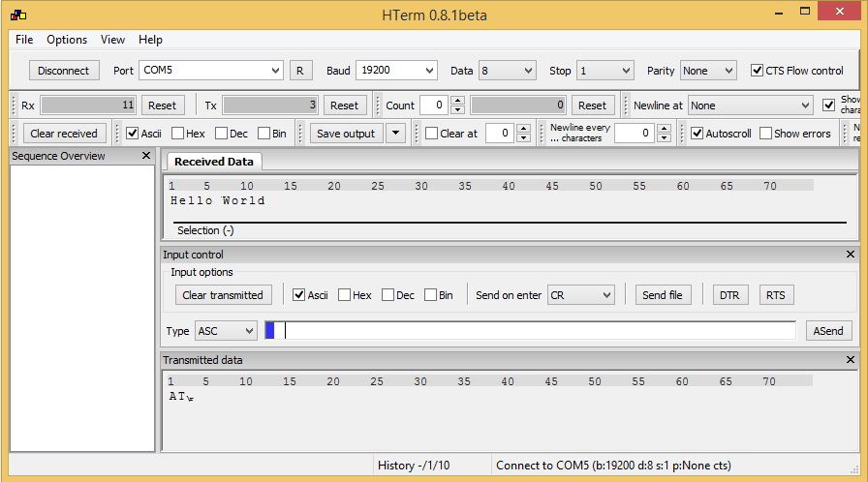868x482 pixels.
Task: Open the Newline at dropdown
Action: (751, 105)
